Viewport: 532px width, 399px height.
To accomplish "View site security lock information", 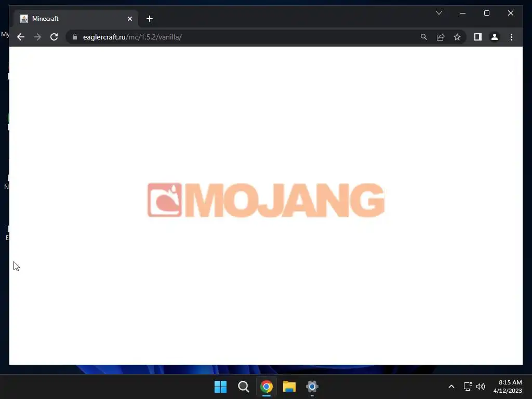I will click(x=75, y=37).
